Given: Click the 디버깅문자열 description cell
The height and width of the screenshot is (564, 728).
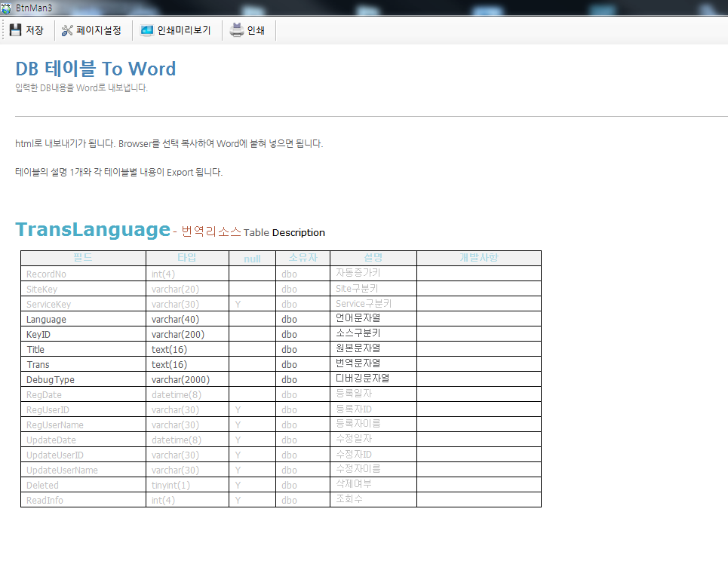Looking at the screenshot, I should click(x=373, y=379).
